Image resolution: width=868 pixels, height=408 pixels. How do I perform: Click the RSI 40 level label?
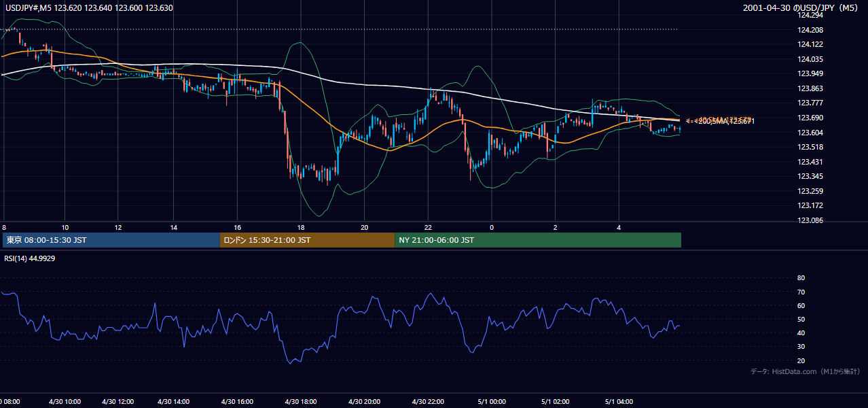click(801, 333)
